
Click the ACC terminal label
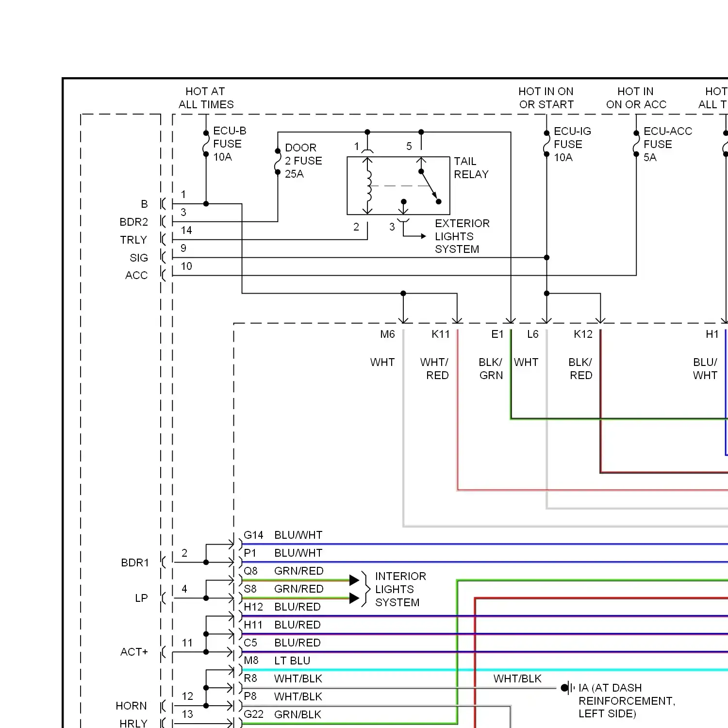coord(136,275)
